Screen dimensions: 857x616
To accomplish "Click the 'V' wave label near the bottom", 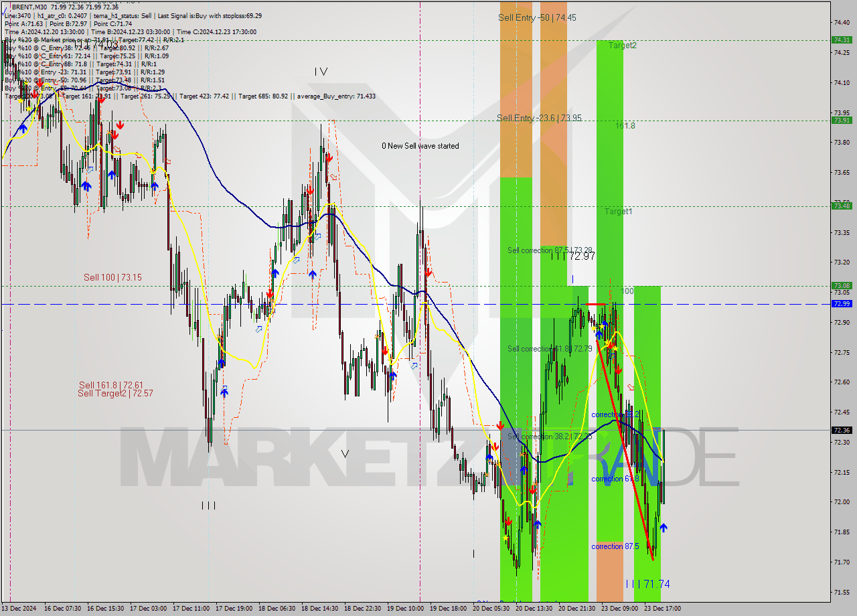I will click(x=345, y=453).
